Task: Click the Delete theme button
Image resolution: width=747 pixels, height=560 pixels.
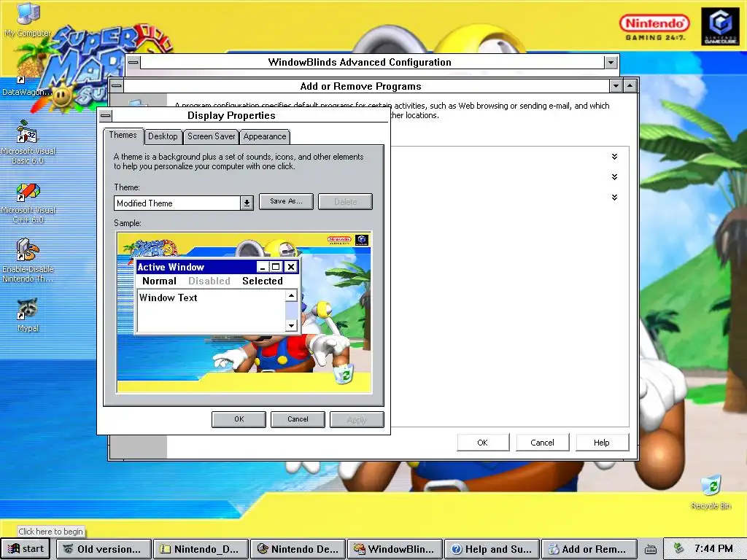Action: [345, 201]
